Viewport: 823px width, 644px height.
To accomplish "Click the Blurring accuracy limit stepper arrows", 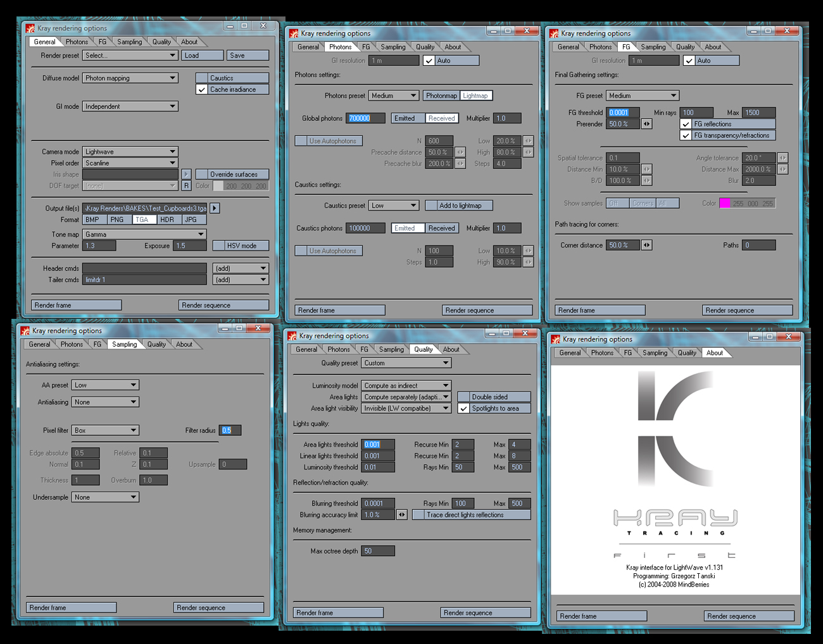I will click(x=401, y=515).
